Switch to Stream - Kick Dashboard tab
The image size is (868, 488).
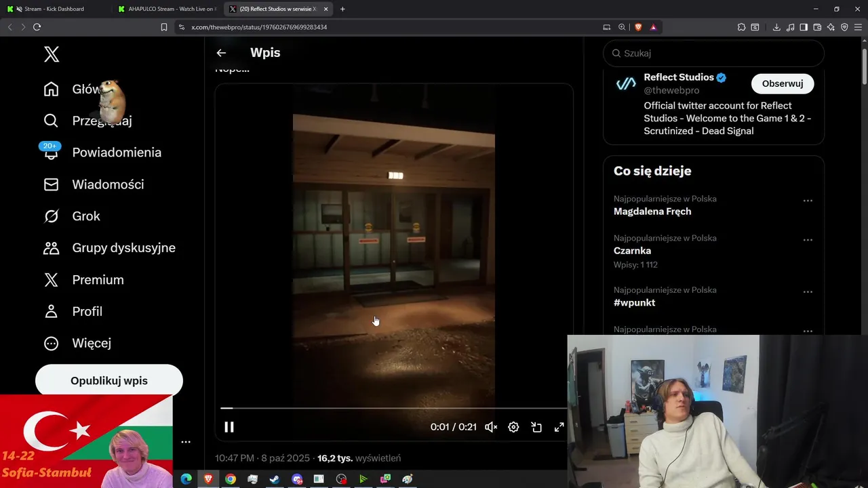click(54, 9)
